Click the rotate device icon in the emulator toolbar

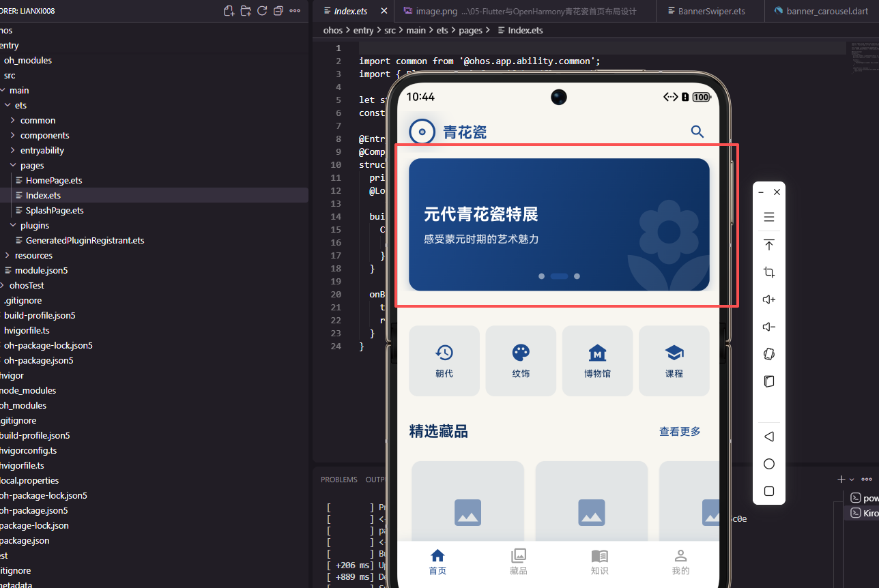coord(769,354)
